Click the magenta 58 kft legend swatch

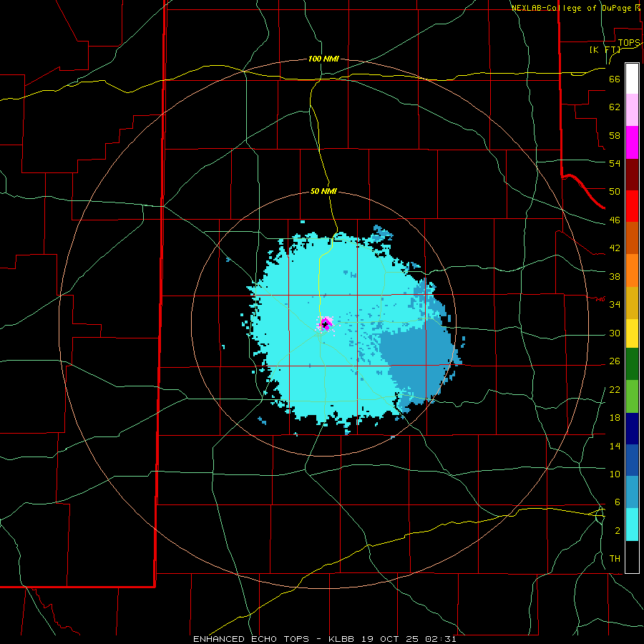tap(632, 142)
